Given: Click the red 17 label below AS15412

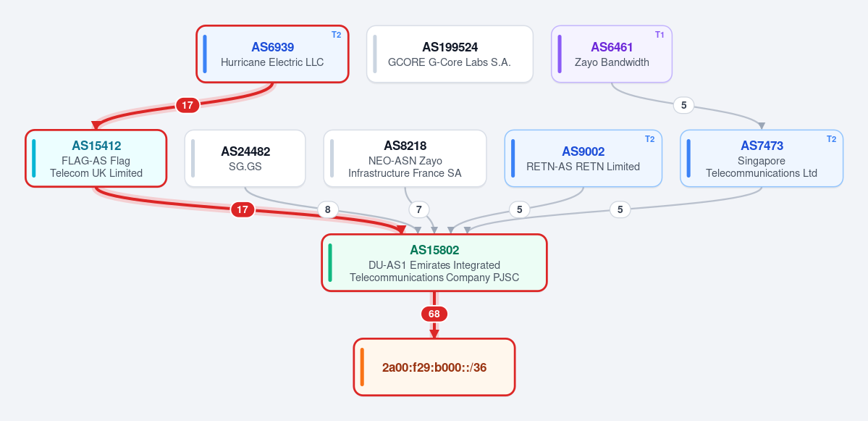Looking at the screenshot, I should 243,209.
